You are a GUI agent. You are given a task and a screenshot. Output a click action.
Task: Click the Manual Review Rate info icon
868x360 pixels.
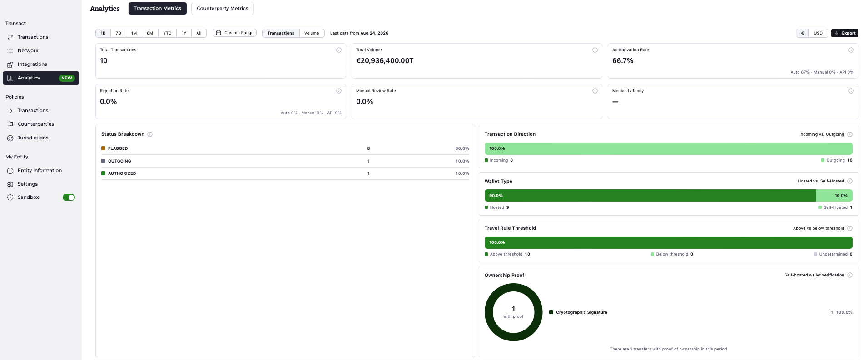click(595, 91)
